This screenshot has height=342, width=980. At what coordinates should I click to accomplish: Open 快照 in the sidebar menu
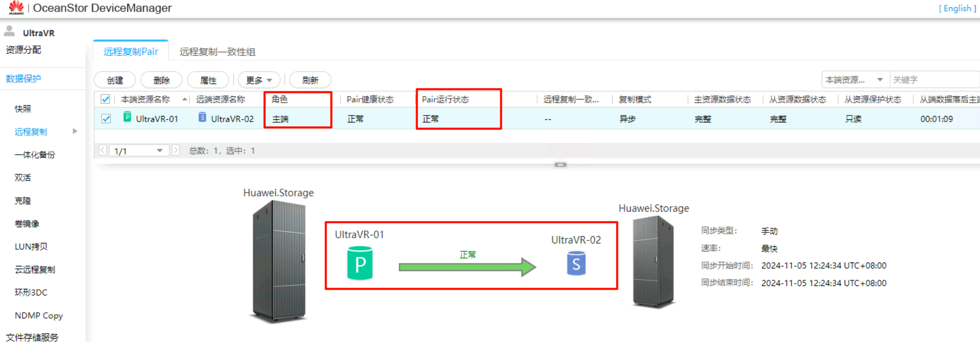pos(23,109)
